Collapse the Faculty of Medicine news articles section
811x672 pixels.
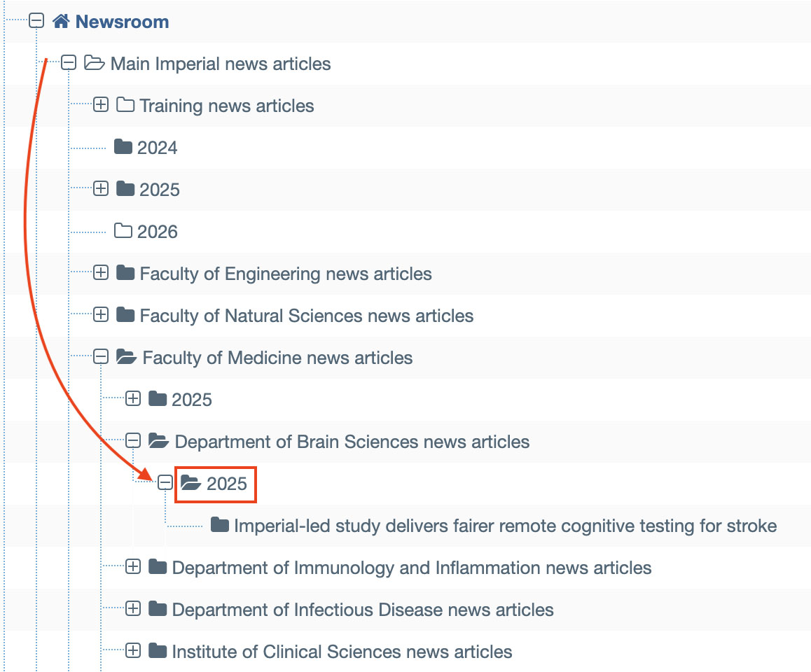pyautogui.click(x=101, y=358)
